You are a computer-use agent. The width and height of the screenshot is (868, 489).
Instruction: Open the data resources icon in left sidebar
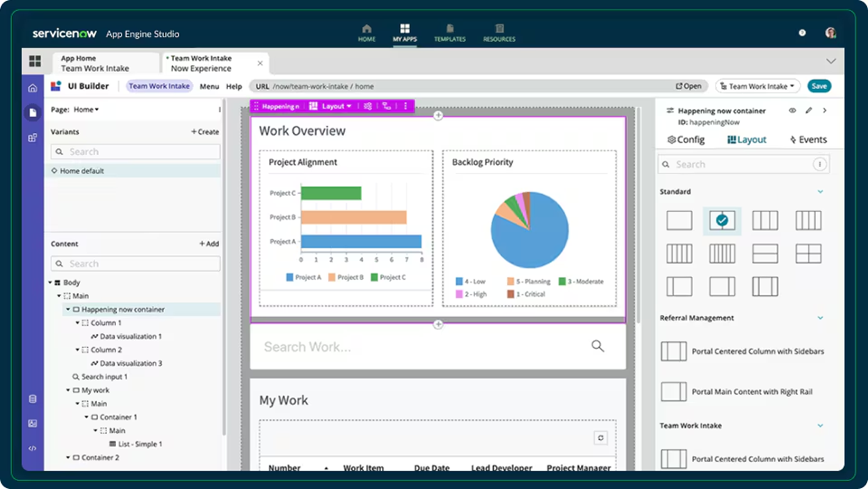33,398
